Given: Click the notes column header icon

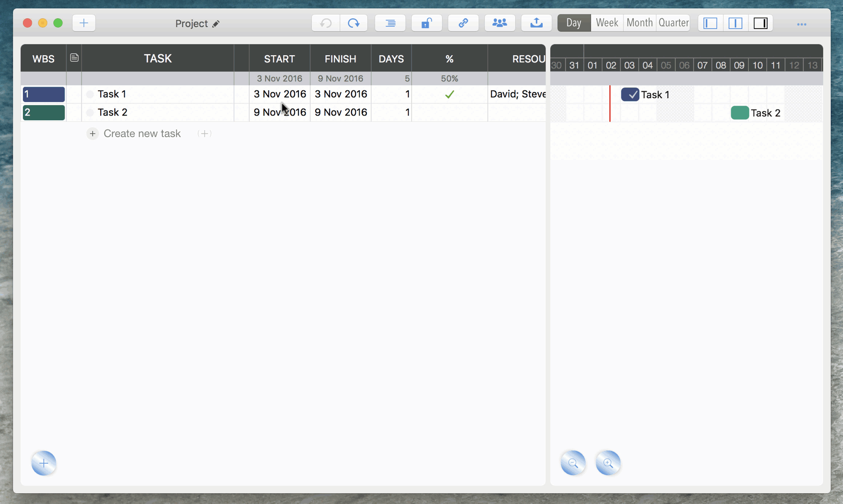Looking at the screenshot, I should point(74,58).
